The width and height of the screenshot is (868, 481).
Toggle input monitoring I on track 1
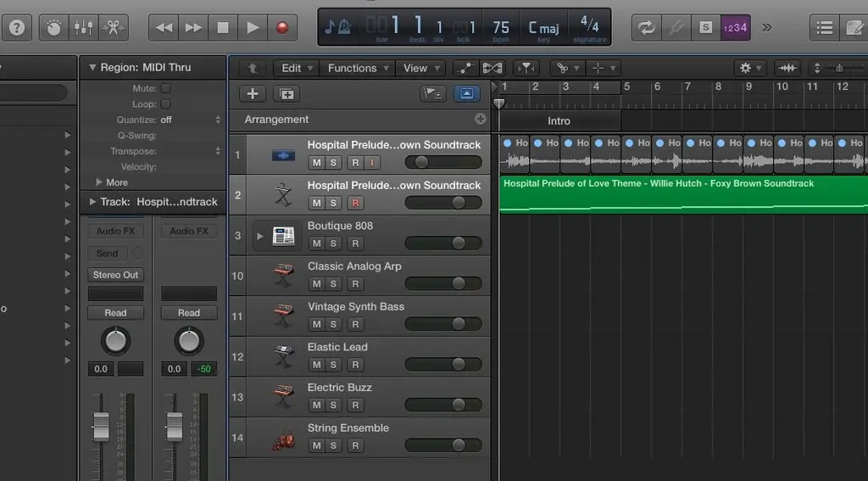pyautogui.click(x=372, y=162)
